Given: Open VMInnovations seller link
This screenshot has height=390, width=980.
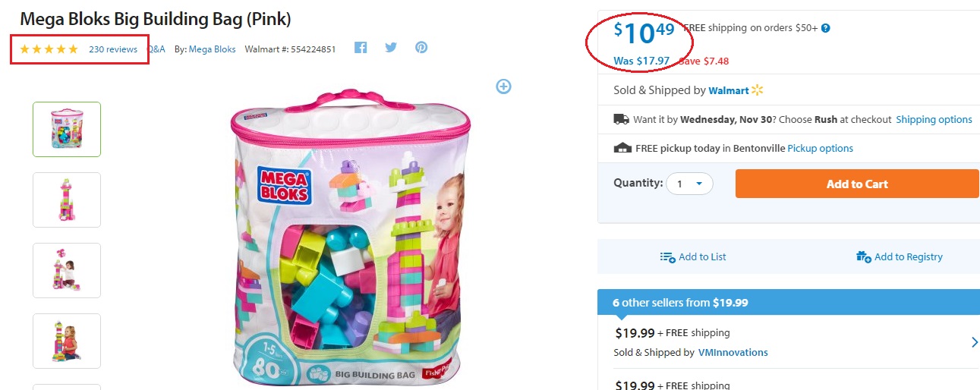Looking at the screenshot, I should [733, 352].
